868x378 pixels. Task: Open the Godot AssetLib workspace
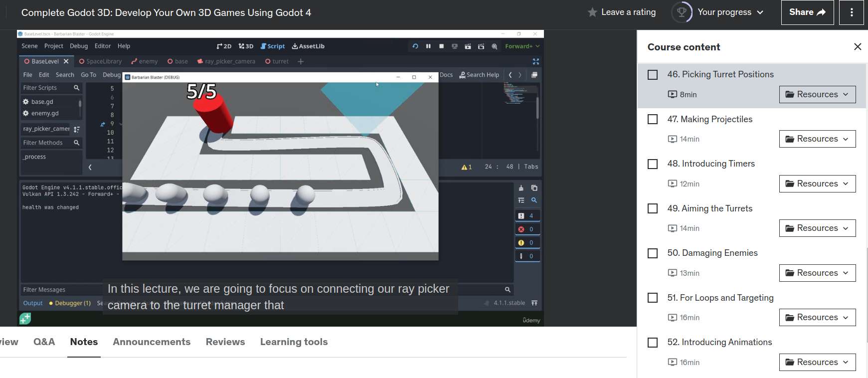308,46
